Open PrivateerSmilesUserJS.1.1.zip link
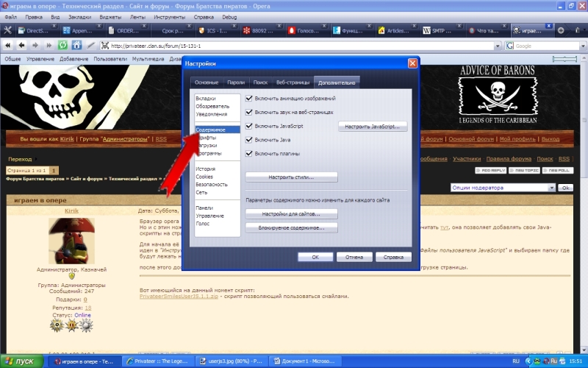588x368 pixels. (179, 297)
